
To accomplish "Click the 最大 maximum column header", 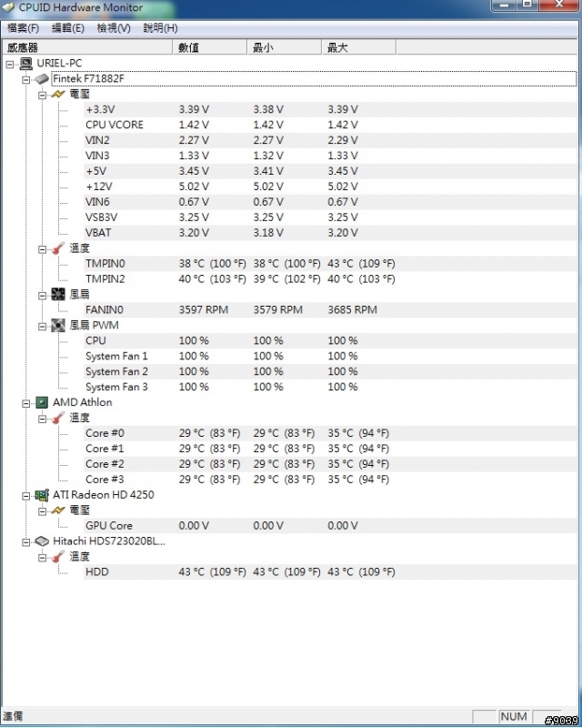I will pyautogui.click(x=359, y=47).
